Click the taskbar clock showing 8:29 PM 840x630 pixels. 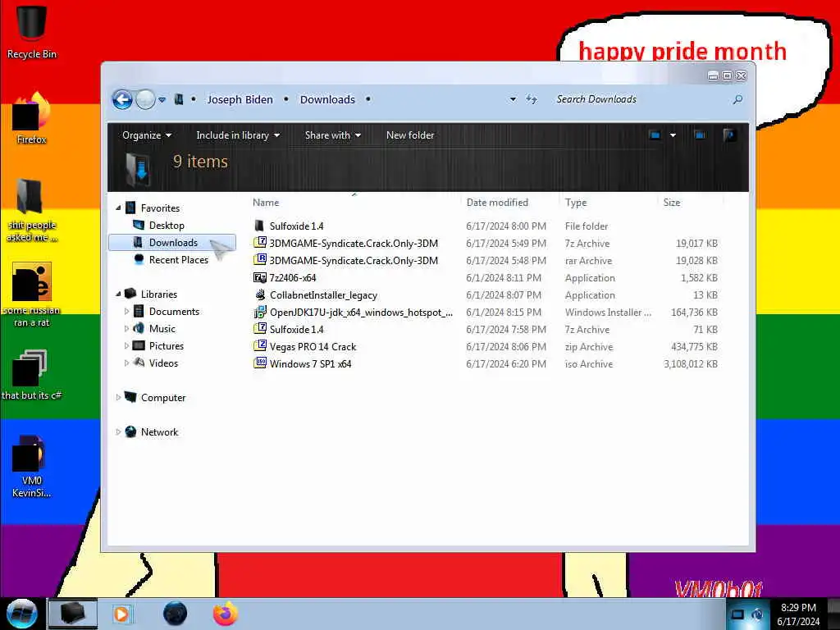coord(798,614)
